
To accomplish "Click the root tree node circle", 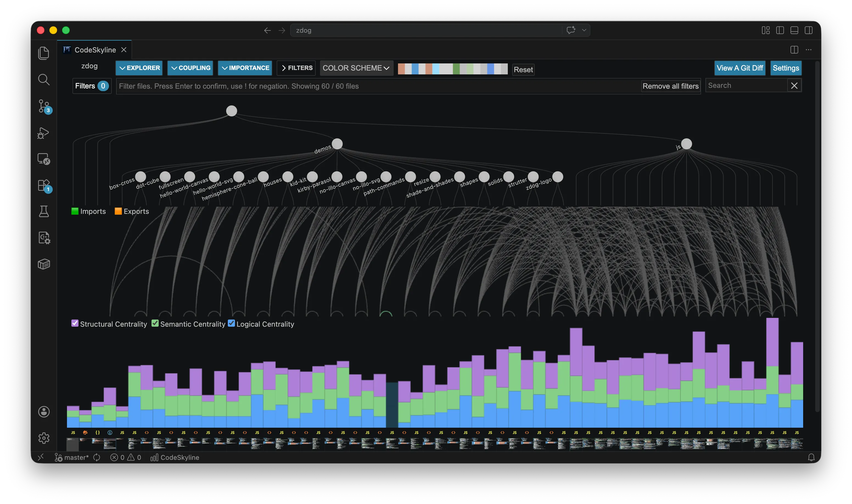I will click(232, 111).
